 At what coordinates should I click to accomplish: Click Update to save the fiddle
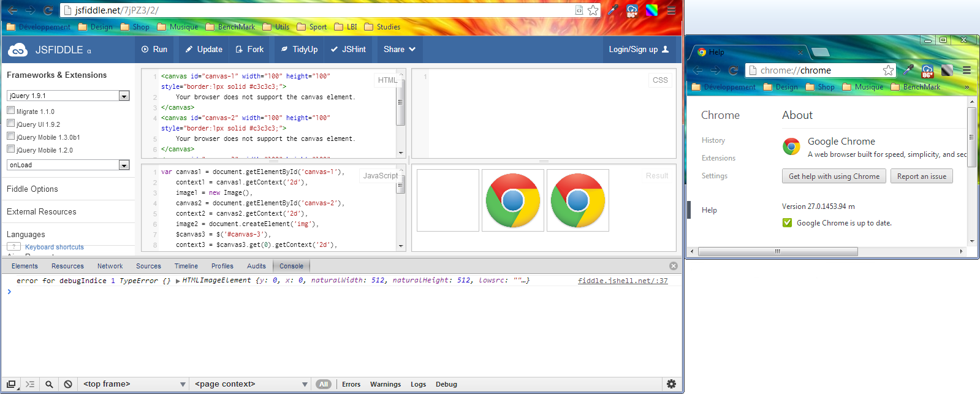click(x=203, y=50)
